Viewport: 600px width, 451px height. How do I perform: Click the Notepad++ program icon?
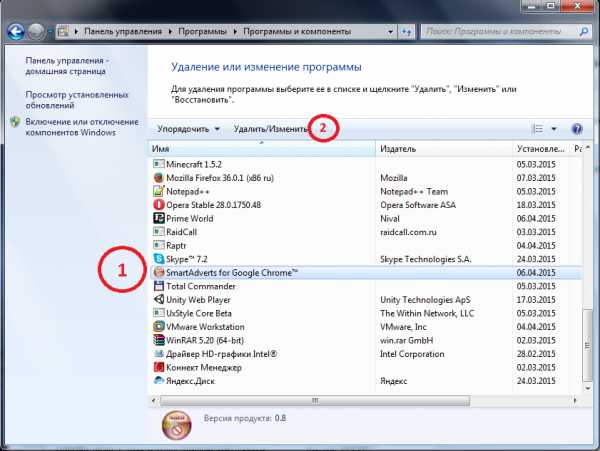coord(158,191)
